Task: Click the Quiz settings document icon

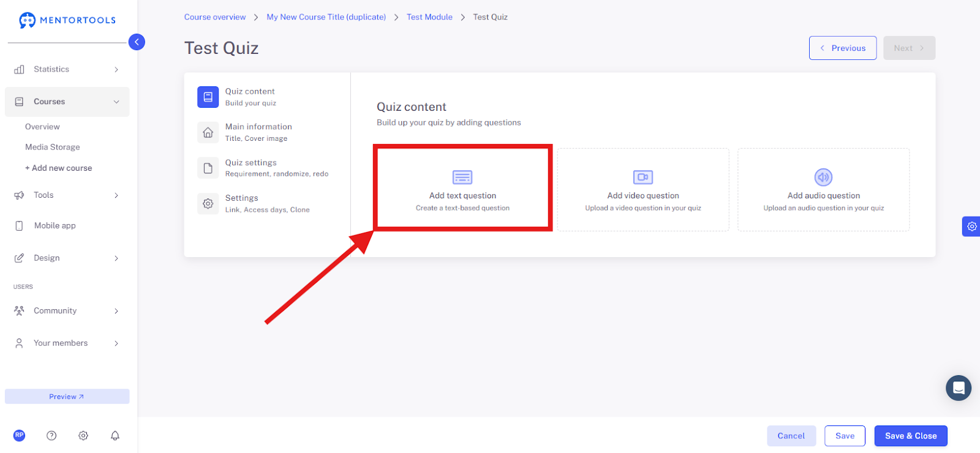Action: click(208, 168)
